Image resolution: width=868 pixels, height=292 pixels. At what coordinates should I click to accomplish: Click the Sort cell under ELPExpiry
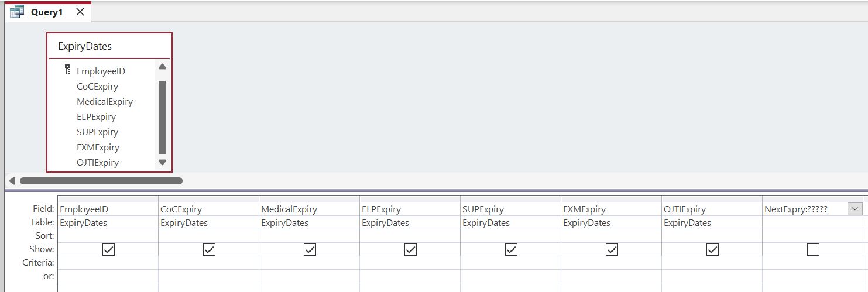[x=410, y=236]
